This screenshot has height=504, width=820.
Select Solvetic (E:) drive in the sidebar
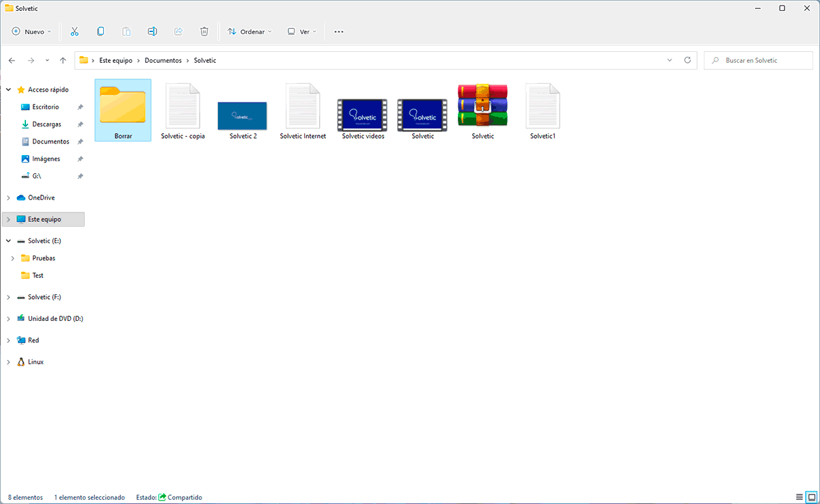pyautogui.click(x=44, y=241)
